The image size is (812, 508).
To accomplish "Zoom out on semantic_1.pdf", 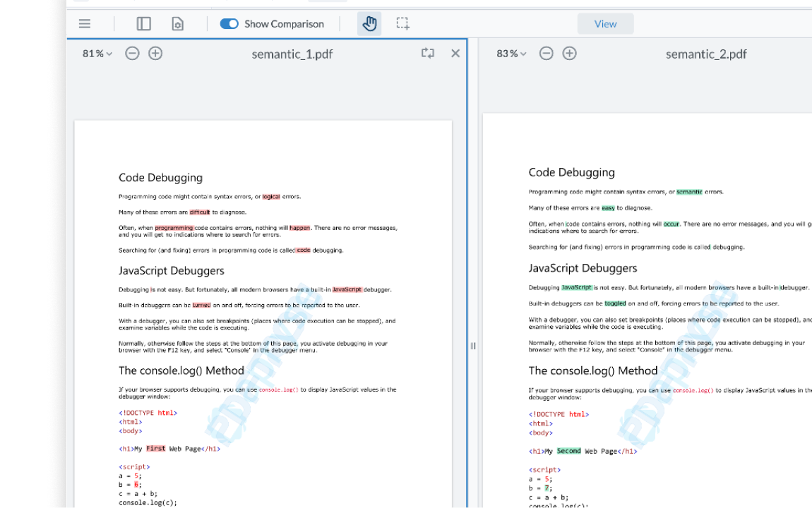I will [x=132, y=54].
